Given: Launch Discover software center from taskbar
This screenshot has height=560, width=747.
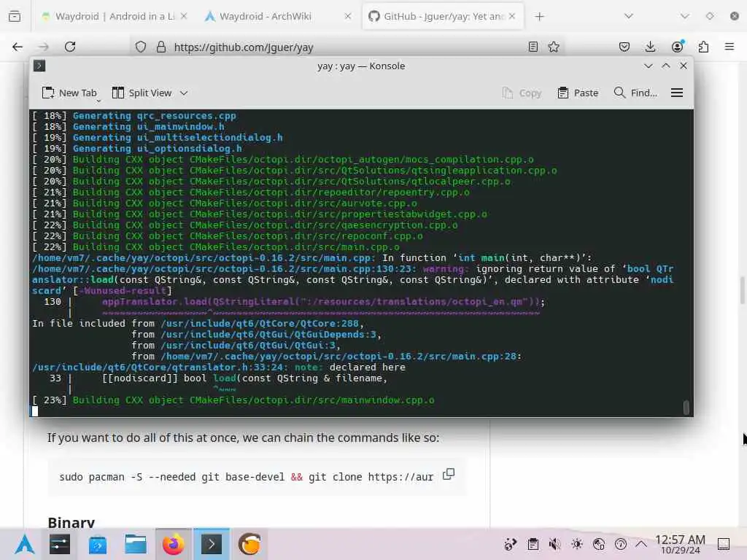Looking at the screenshot, I should pos(98,544).
